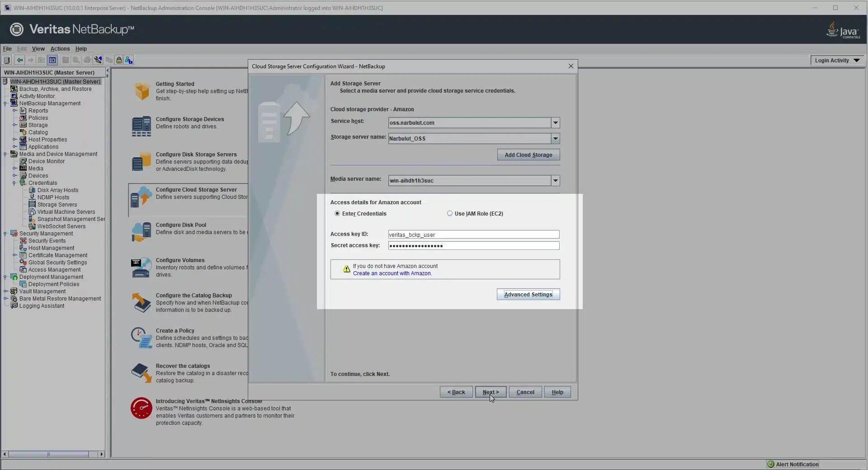Open the Media server name dropdown

(x=556, y=181)
